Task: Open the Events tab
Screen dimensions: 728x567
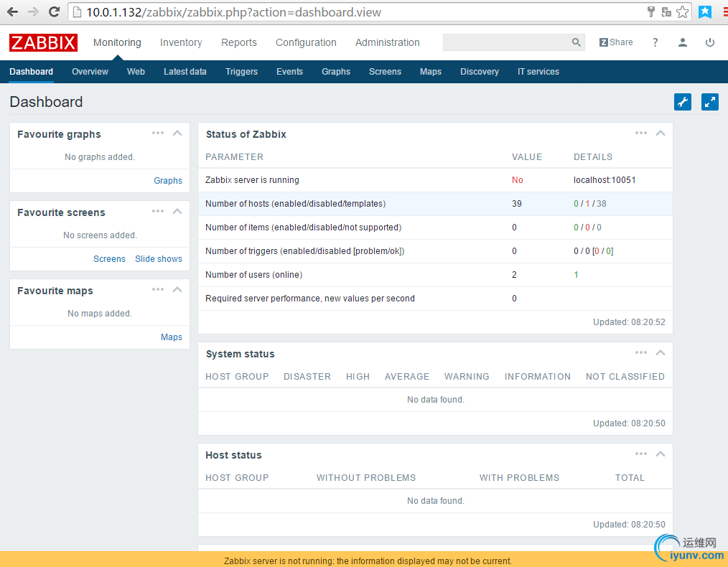Action: [x=290, y=72]
